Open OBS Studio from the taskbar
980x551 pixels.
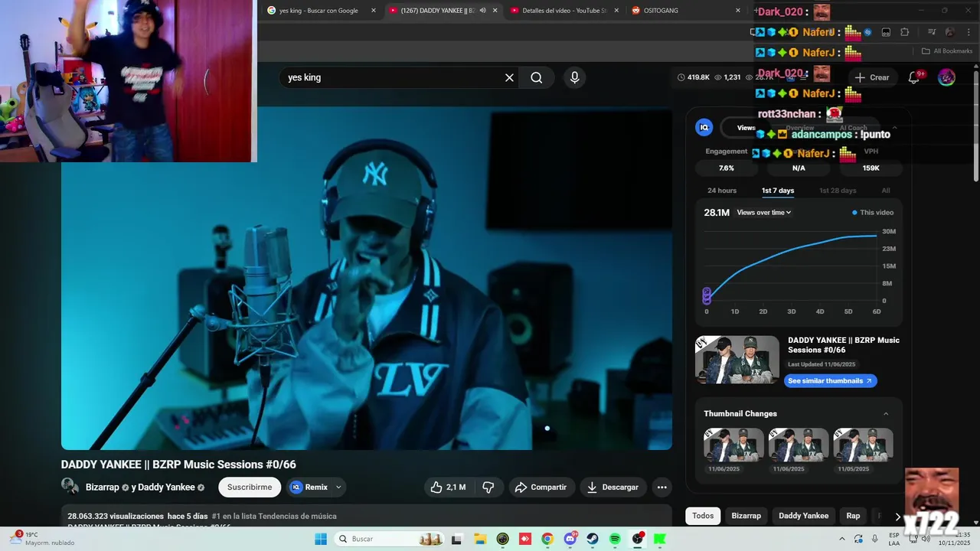tap(638, 539)
